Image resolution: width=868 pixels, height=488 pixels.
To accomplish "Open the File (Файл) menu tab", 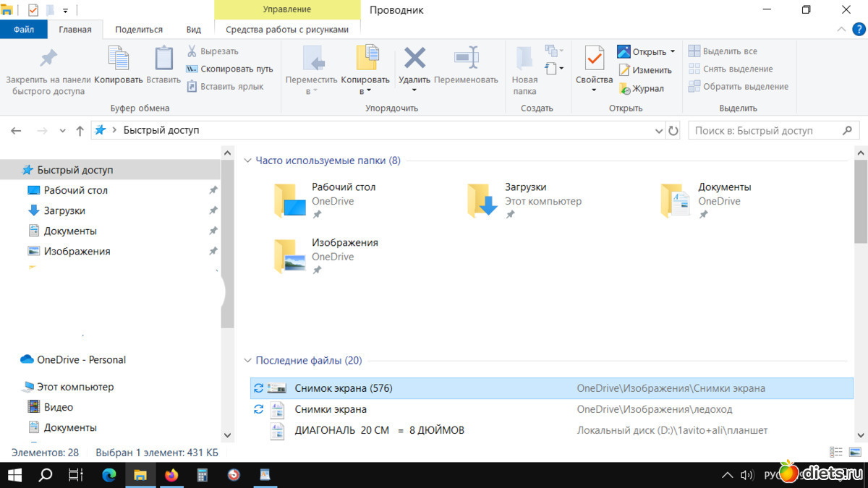I will click(23, 30).
